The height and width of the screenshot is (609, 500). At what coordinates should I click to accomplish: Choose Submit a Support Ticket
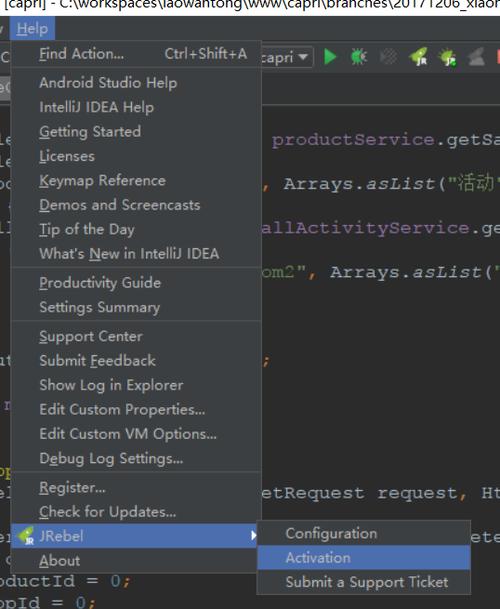coord(364,582)
